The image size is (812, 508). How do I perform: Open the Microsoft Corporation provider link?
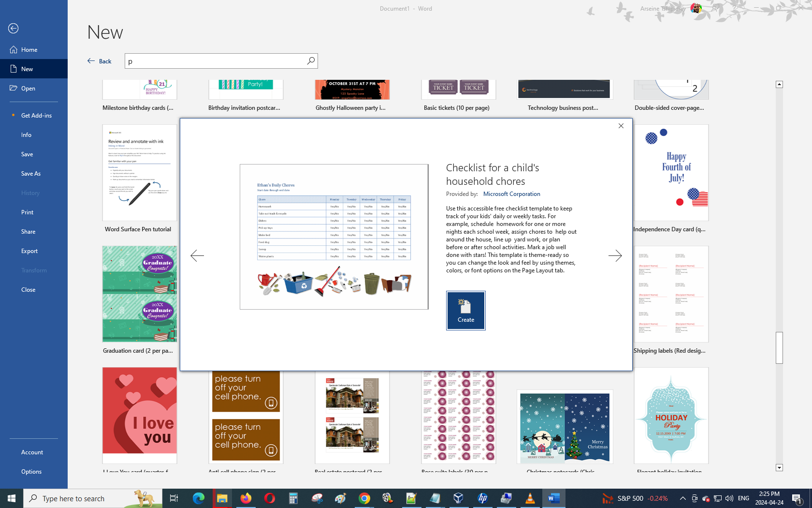pos(511,194)
